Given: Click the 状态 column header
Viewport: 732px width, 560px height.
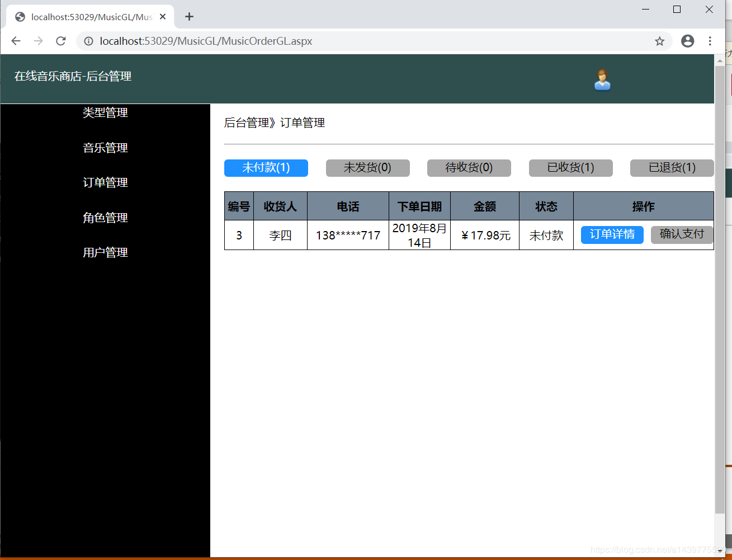Looking at the screenshot, I should pos(546,206).
